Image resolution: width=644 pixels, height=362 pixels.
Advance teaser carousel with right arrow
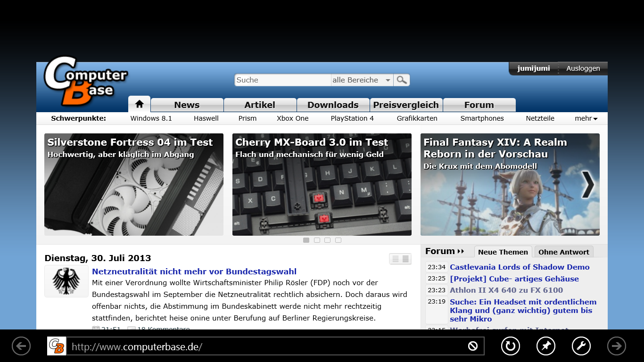pos(588,184)
